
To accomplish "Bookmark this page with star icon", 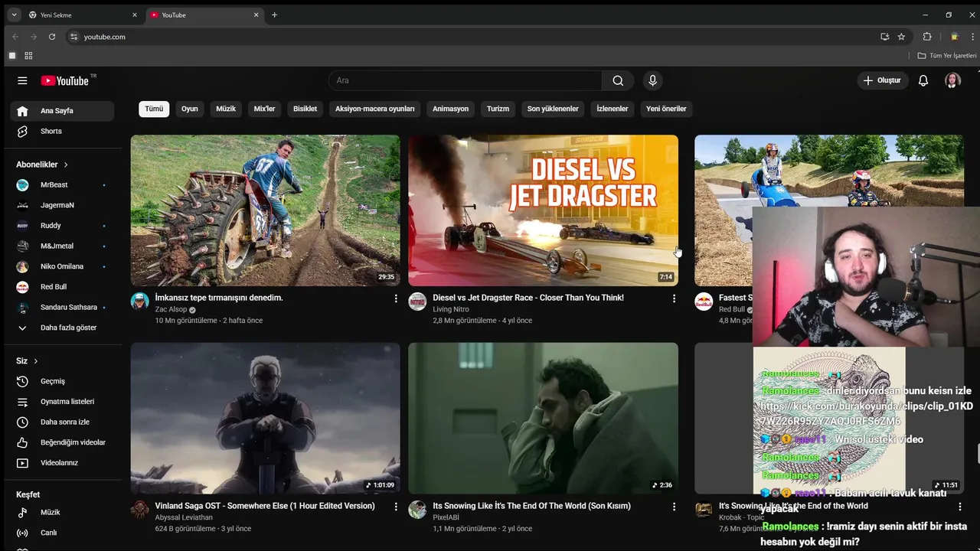I will click(901, 37).
